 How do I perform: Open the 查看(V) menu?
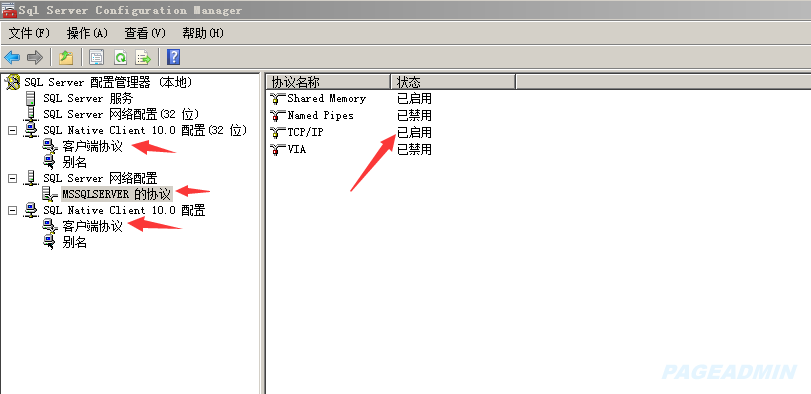pyautogui.click(x=145, y=34)
